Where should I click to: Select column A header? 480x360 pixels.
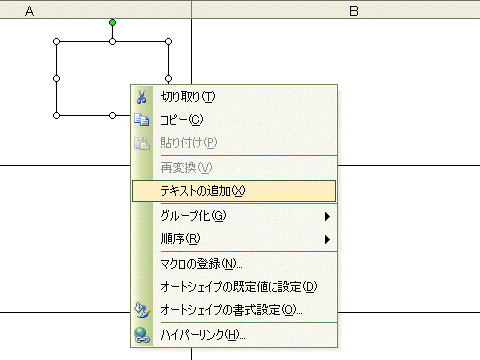pyautogui.click(x=95, y=10)
